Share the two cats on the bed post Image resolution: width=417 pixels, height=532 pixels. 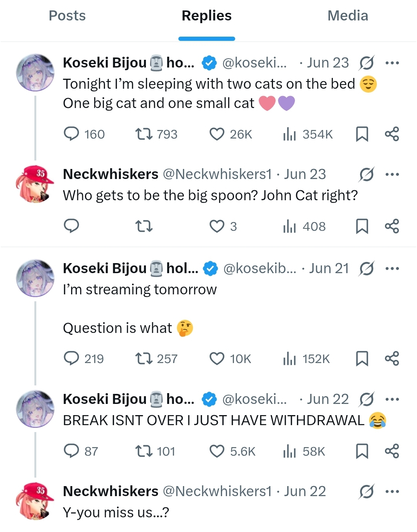(x=392, y=134)
